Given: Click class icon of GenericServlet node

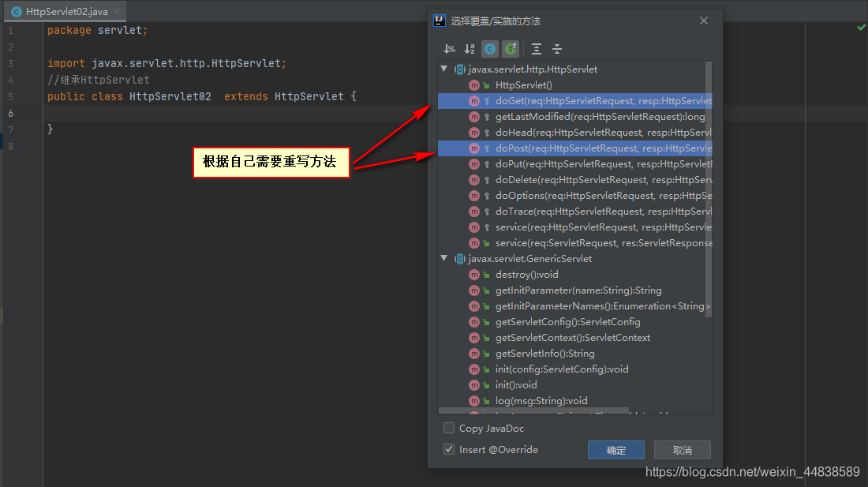Looking at the screenshot, I should (459, 258).
